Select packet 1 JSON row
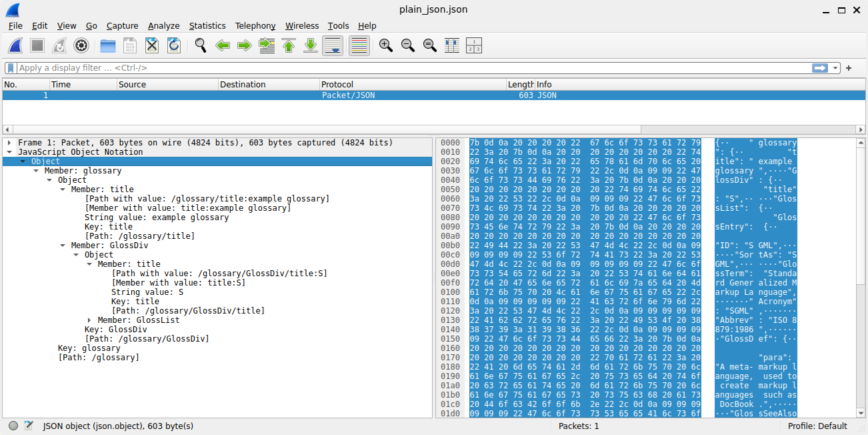The height and width of the screenshot is (435, 868). pos(434,95)
